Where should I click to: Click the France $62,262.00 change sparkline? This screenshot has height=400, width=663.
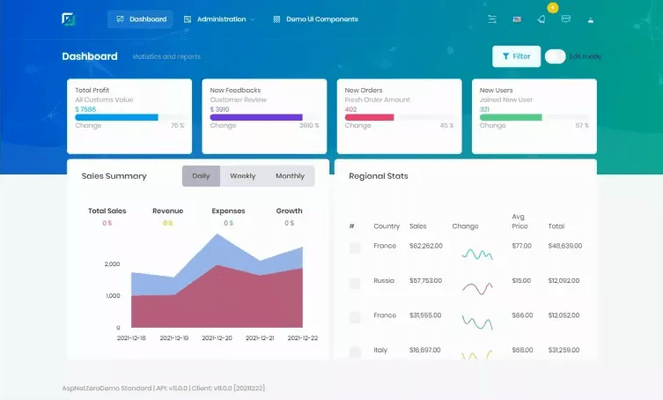(477, 254)
